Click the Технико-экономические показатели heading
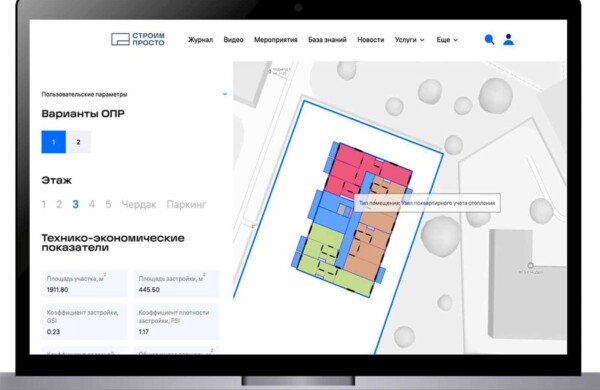The width and height of the screenshot is (600, 390). (113, 243)
